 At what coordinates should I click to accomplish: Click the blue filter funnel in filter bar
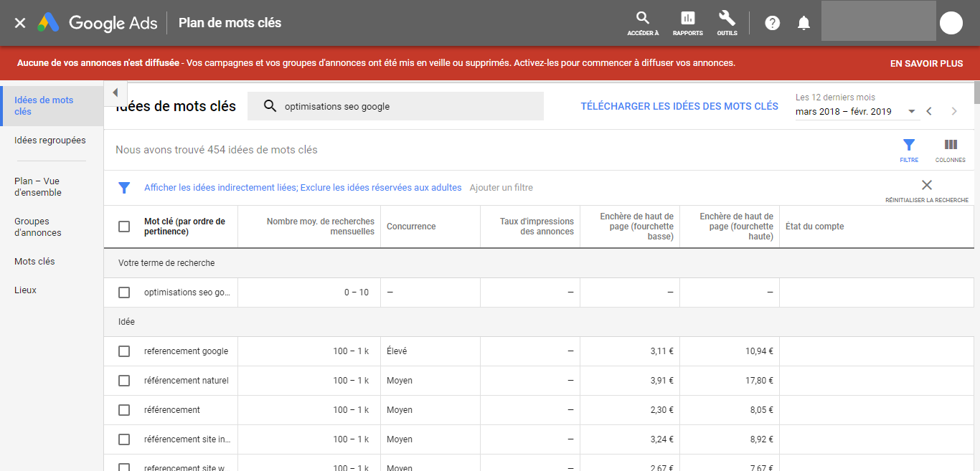pyautogui.click(x=124, y=188)
